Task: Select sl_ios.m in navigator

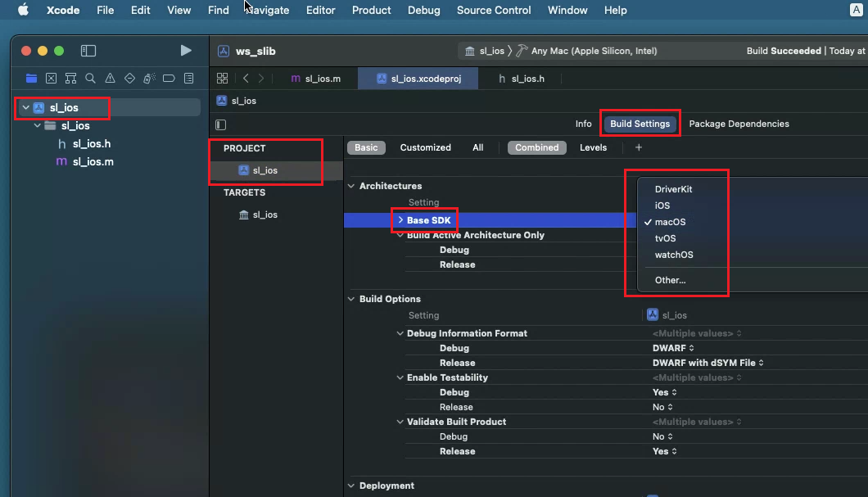Action: 93,161
